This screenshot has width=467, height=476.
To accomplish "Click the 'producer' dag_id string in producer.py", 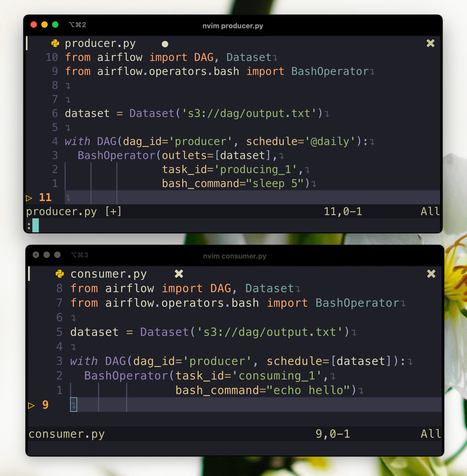I will click(200, 142).
